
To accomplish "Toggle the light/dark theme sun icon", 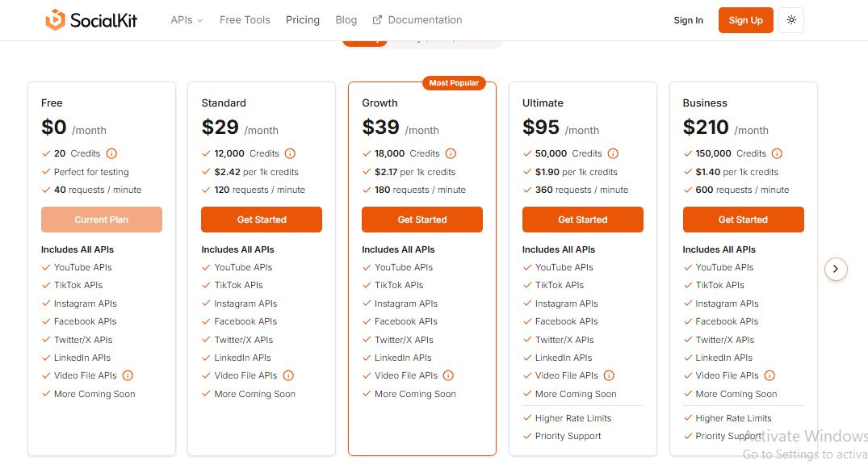I will click(x=791, y=20).
